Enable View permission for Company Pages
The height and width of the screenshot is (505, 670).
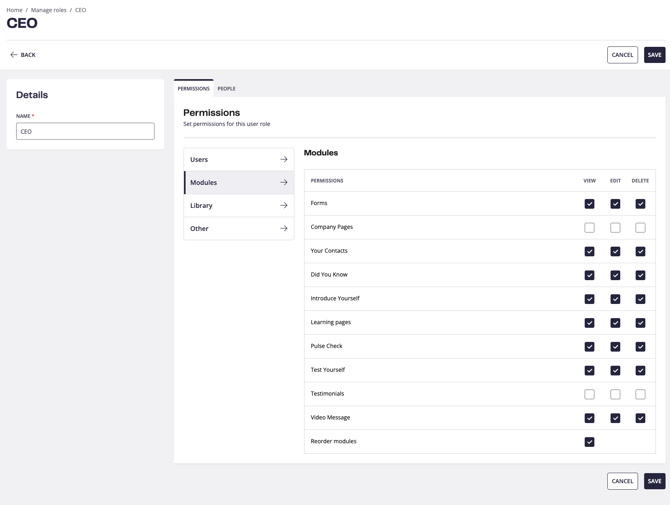click(589, 228)
